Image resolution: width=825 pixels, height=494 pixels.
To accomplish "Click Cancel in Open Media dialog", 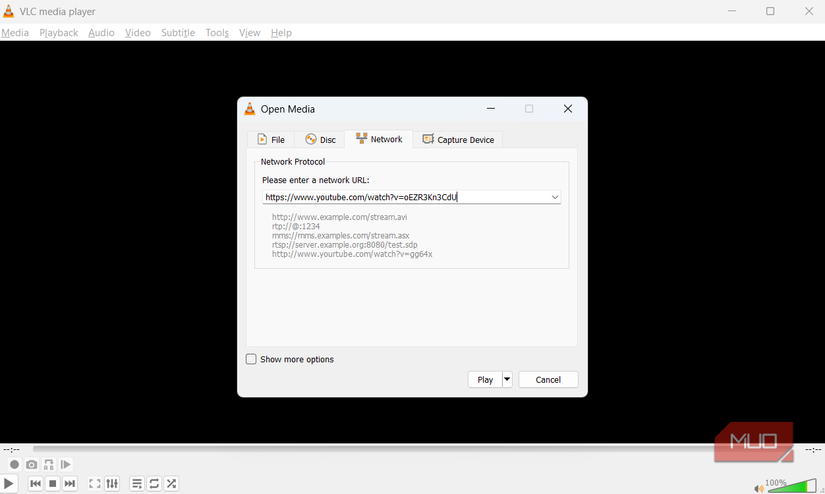I will (548, 380).
